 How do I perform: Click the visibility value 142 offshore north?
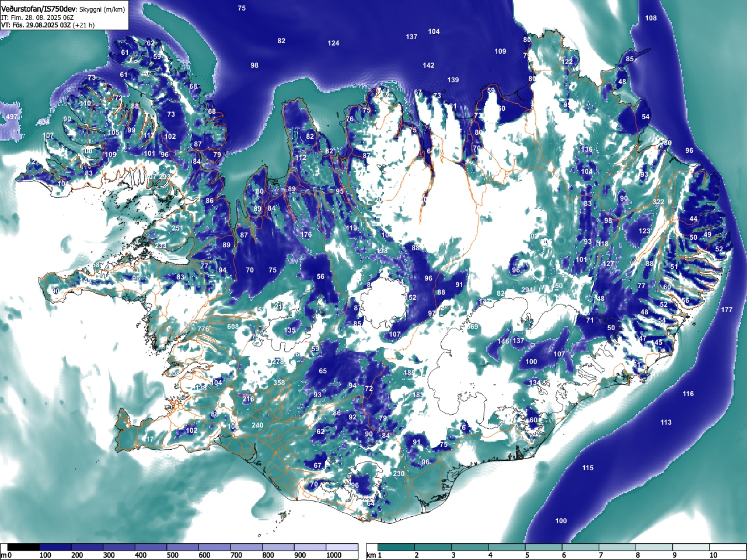[428, 65]
